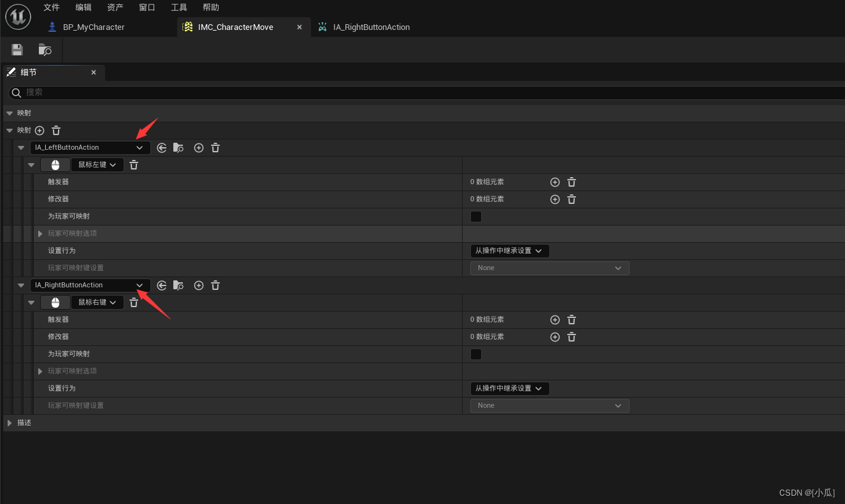845x504 pixels.
Task: Collapse the 鼠标右键 key binding details
Action: pyautogui.click(x=31, y=303)
